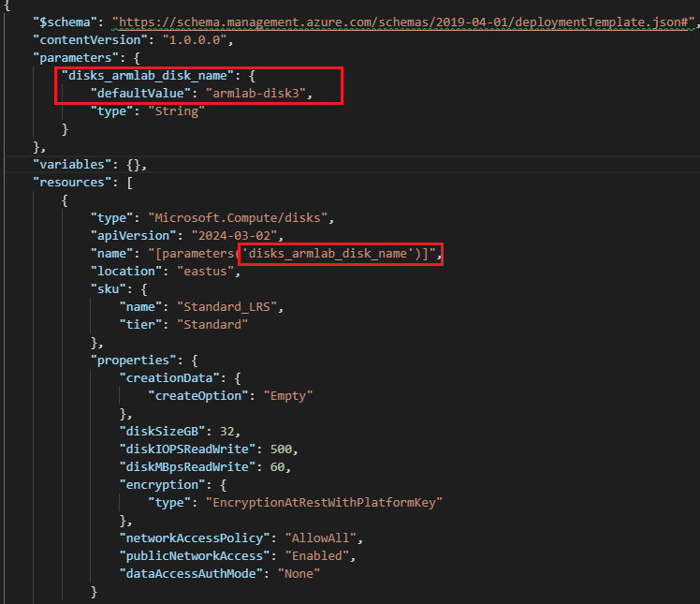
Task: Click the "encryption" key
Action: pyautogui.click(x=162, y=485)
